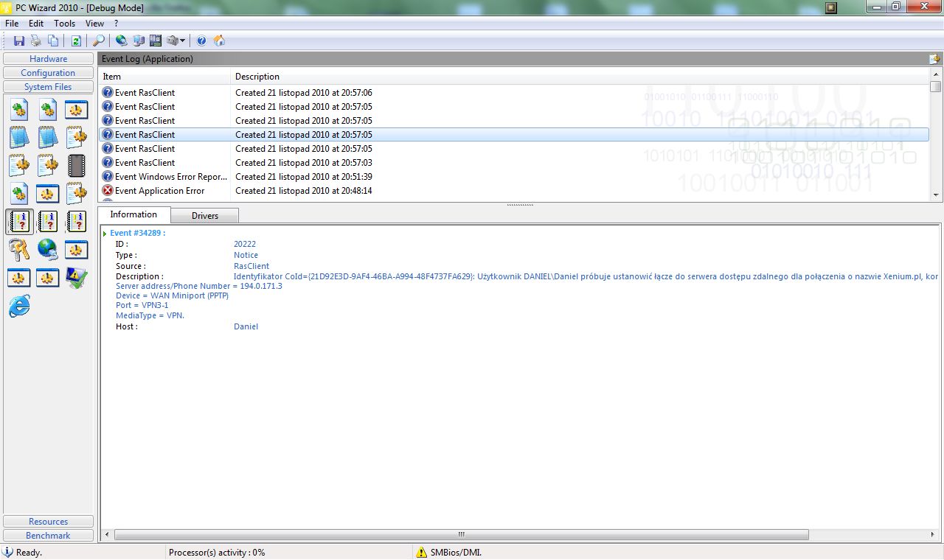Click the Copy pages toolbar icon
Image resolution: width=944 pixels, height=560 pixels.
tap(53, 41)
